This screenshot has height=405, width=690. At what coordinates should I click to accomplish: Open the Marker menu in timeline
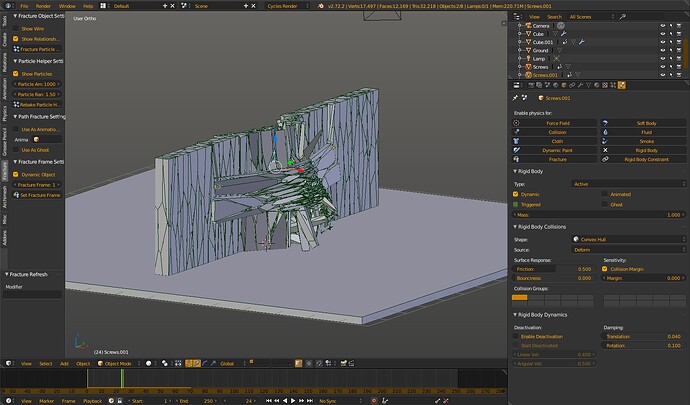coord(47,401)
